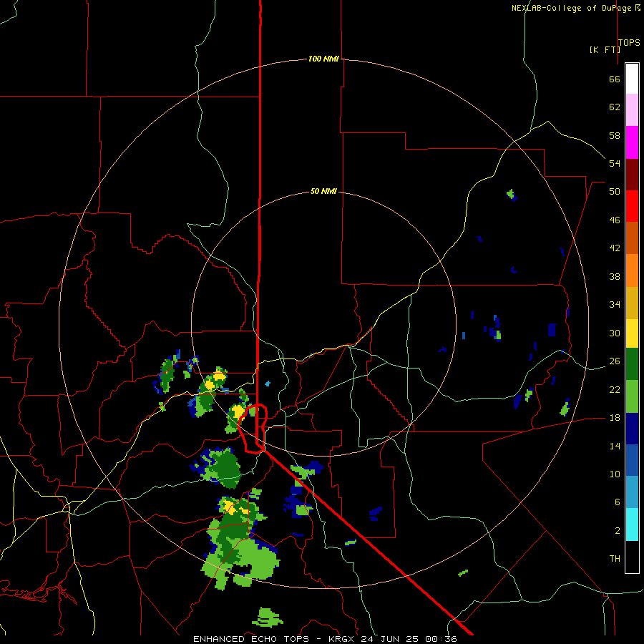The height and width of the screenshot is (644, 644).
Task: Click the 'TH' threshold label
Action: [x=615, y=558]
